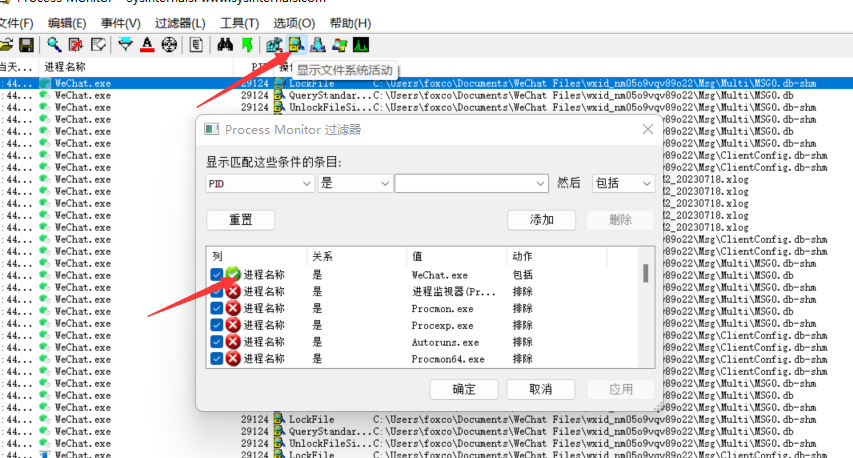Screen dimensions: 853x458
Task: Open the Filter funnel toolbar icon
Action: tap(125, 45)
